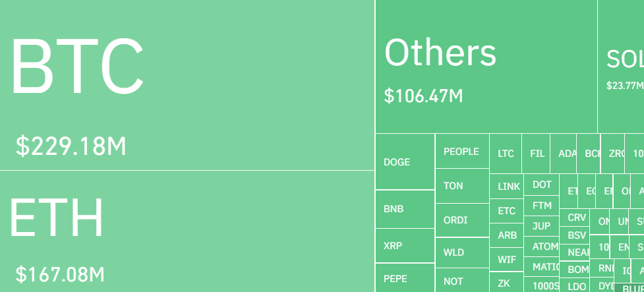Click the WIF tile

pyautogui.click(x=507, y=260)
